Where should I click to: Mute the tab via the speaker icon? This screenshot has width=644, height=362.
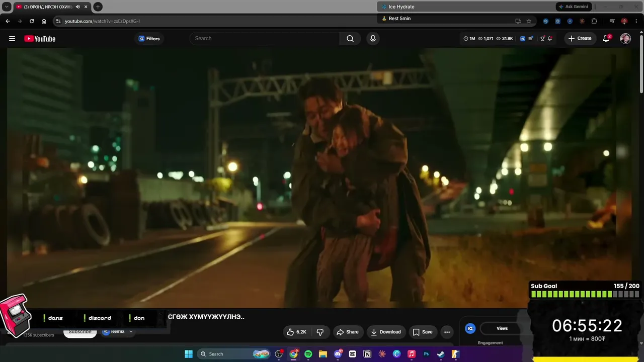77,7
